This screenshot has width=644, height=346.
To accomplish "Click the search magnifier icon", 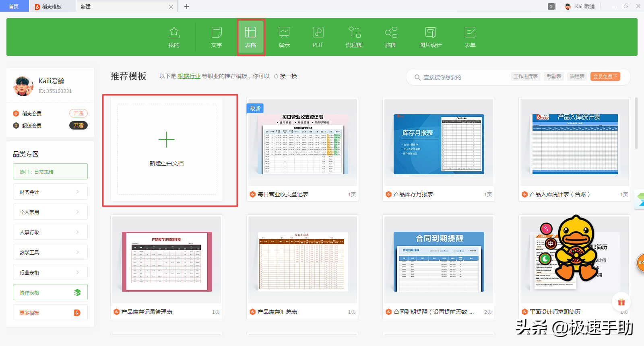I will (417, 77).
